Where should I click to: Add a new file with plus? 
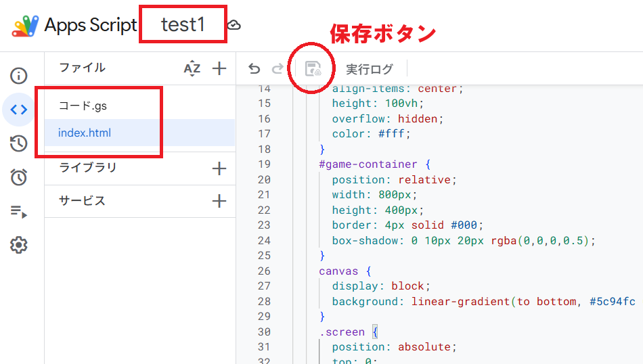(219, 68)
